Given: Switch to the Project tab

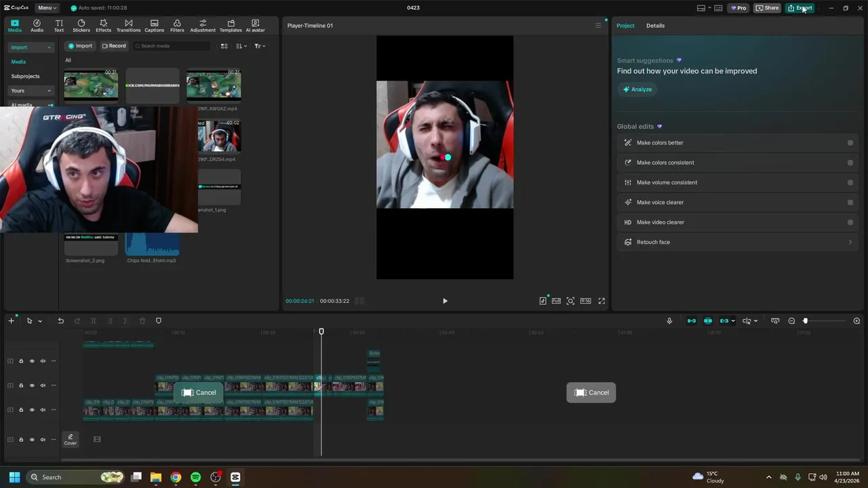Looking at the screenshot, I should pos(625,26).
